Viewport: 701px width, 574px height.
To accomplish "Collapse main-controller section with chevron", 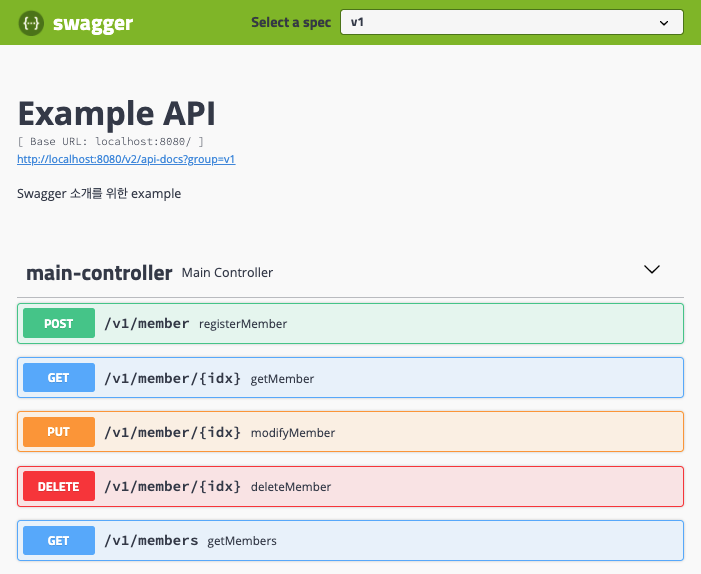I will [651, 269].
